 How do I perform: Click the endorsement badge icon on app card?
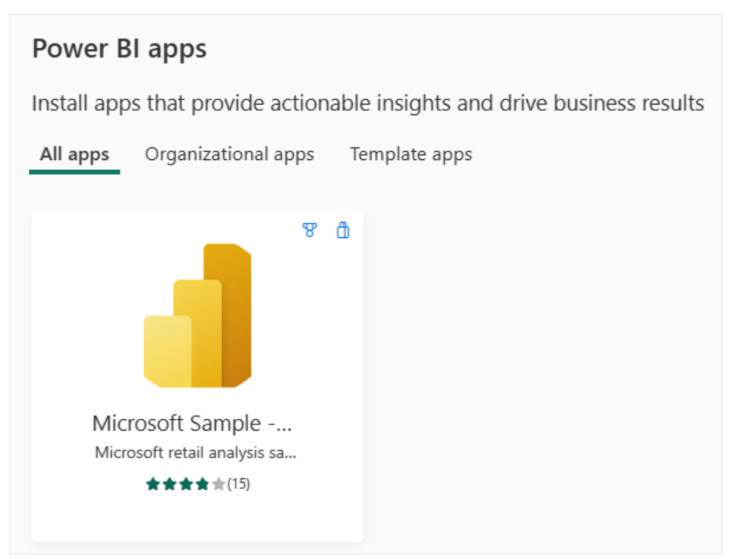310,230
